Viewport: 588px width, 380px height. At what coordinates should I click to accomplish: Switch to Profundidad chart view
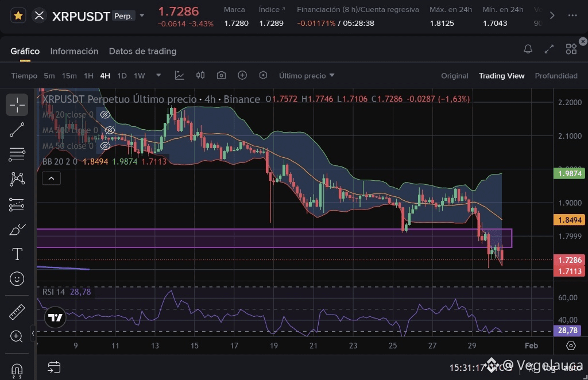[556, 76]
